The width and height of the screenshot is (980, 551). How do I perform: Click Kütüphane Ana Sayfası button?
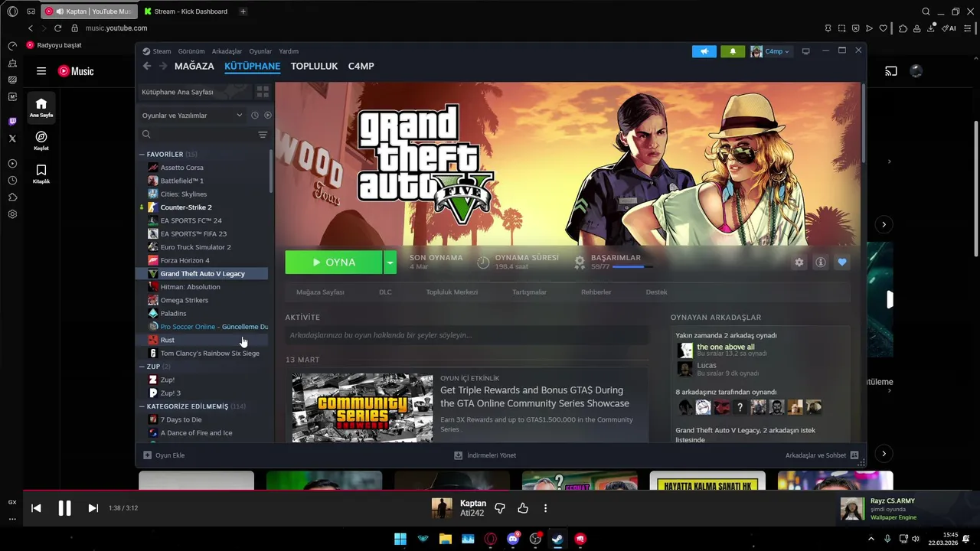194,92
